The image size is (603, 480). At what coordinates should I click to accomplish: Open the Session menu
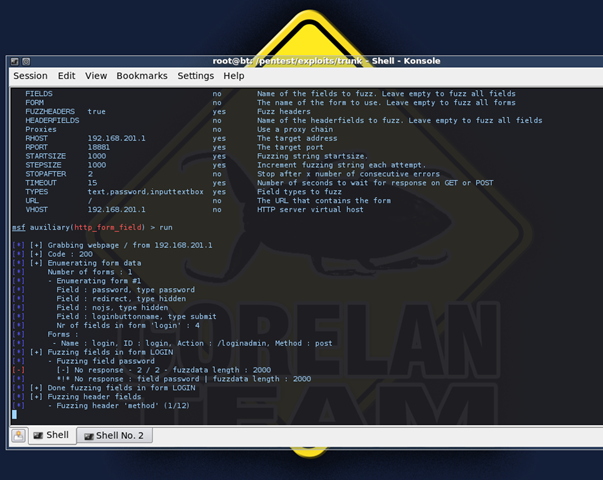coord(30,76)
